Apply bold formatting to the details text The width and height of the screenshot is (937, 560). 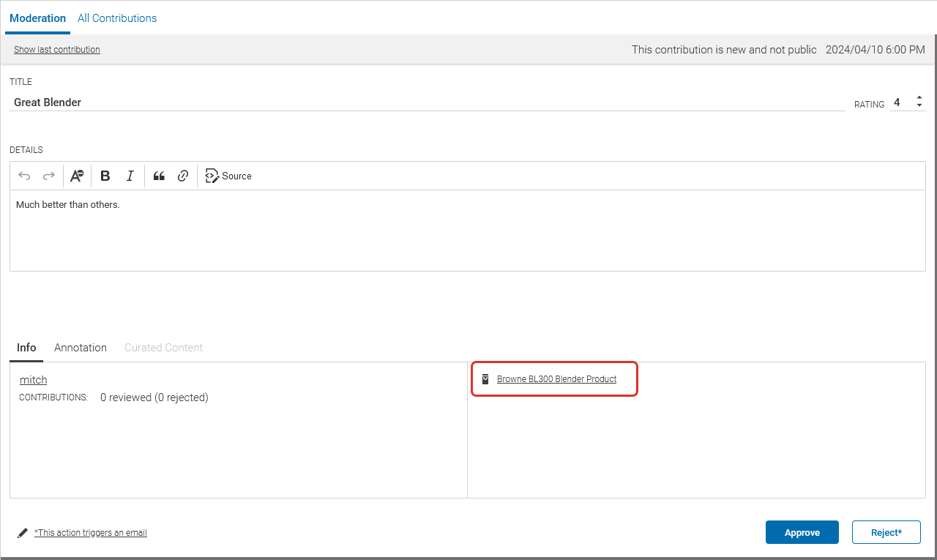coord(105,176)
